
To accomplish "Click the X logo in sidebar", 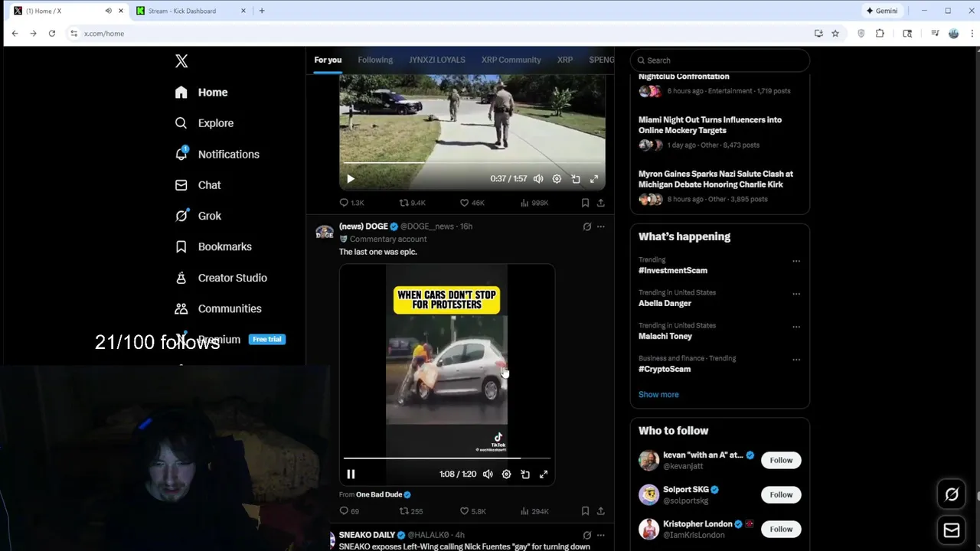I will pyautogui.click(x=181, y=61).
